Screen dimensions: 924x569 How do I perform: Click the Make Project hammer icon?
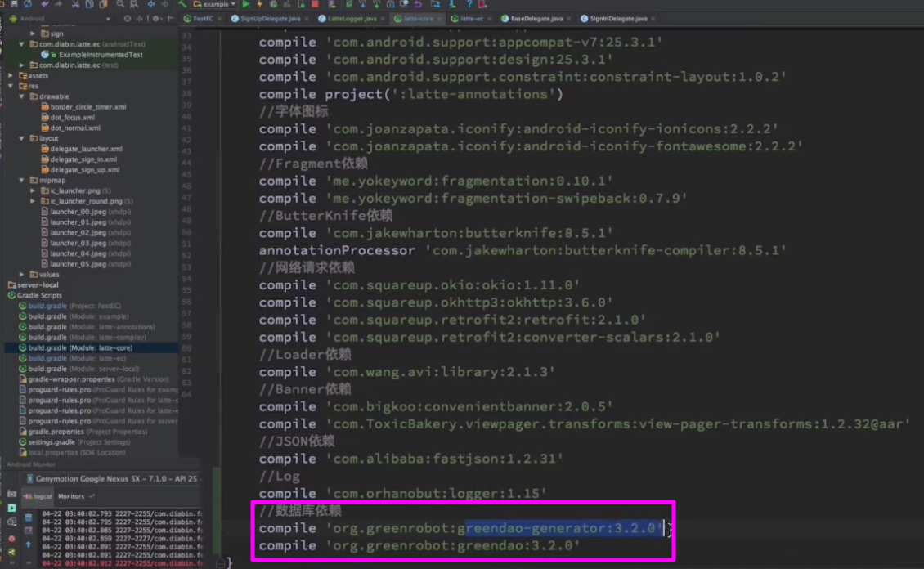coord(182,3)
